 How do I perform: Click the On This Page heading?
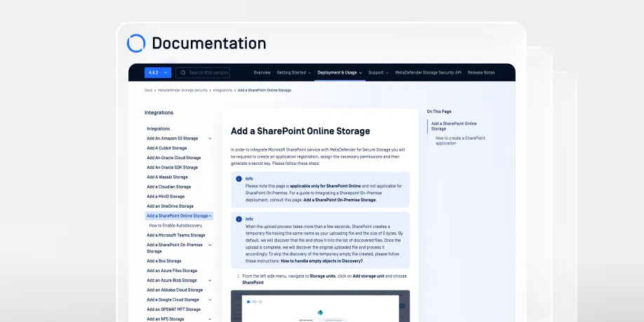pyautogui.click(x=439, y=112)
